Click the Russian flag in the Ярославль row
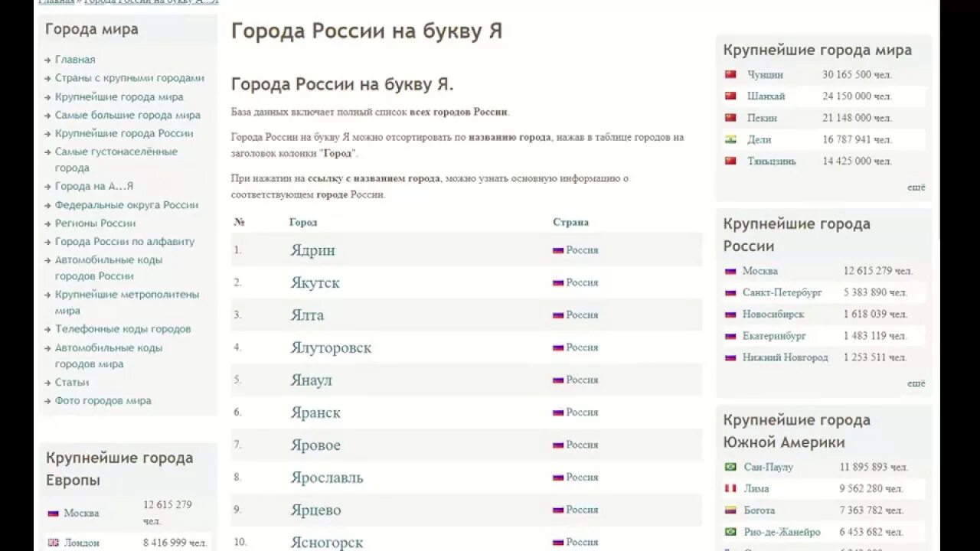The image size is (980, 551). 558,477
